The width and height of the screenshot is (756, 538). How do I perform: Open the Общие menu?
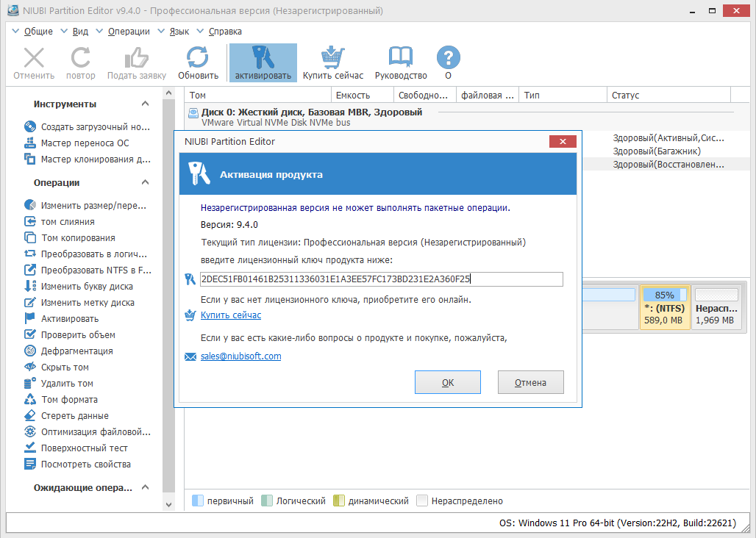pyautogui.click(x=38, y=32)
